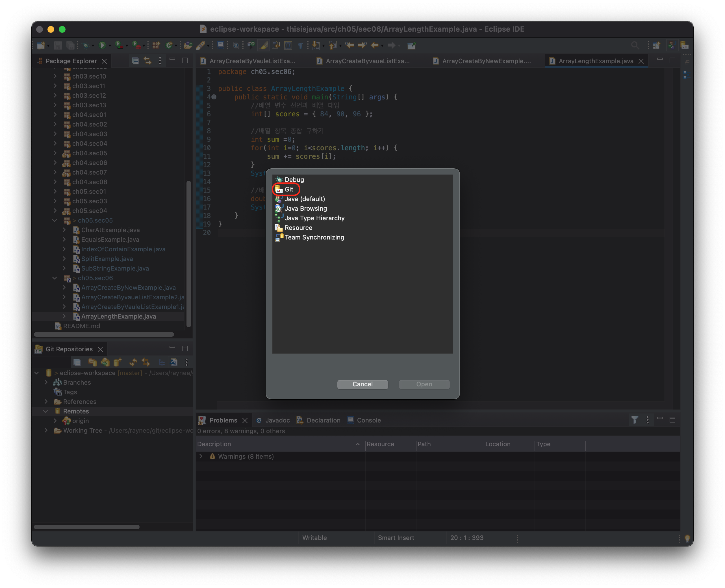The width and height of the screenshot is (725, 588).
Task: Click the Problems view filter funnel icon
Action: (635, 420)
